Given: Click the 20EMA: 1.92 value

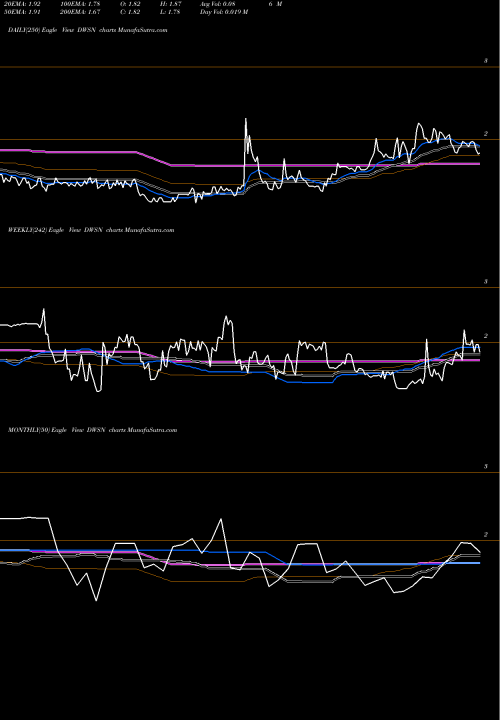Looking at the screenshot, I should (x=22, y=4).
